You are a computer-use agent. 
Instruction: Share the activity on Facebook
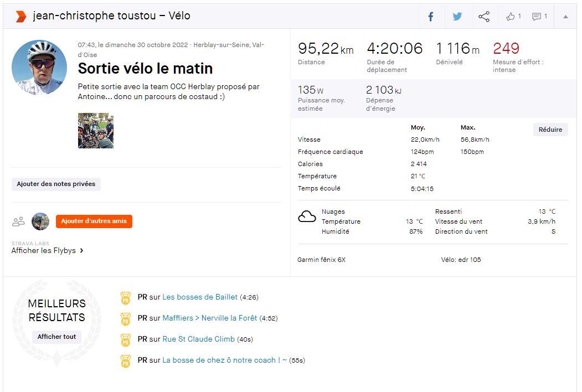[431, 17]
